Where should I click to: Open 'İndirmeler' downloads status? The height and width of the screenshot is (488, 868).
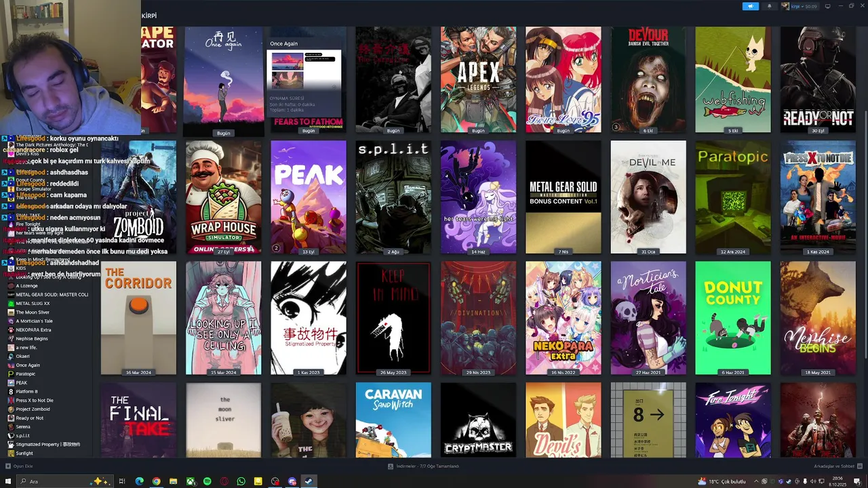click(424, 466)
